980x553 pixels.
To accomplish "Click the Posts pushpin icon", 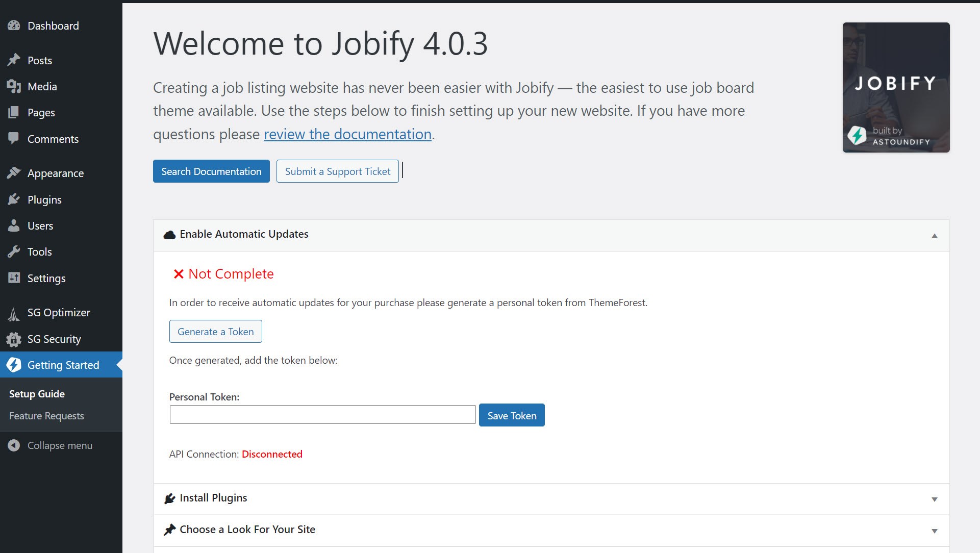I will (x=14, y=60).
